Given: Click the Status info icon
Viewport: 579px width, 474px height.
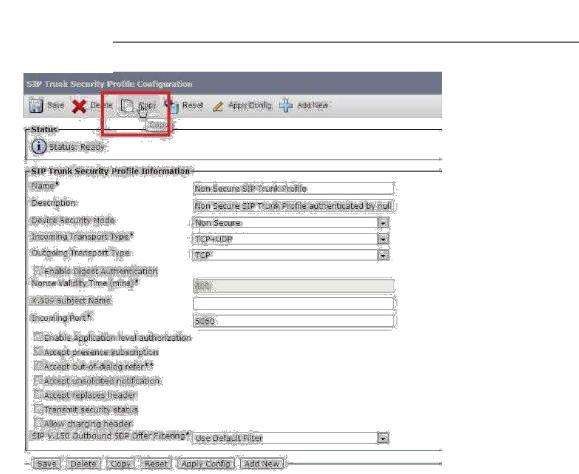Looking at the screenshot, I should pyautogui.click(x=39, y=147).
